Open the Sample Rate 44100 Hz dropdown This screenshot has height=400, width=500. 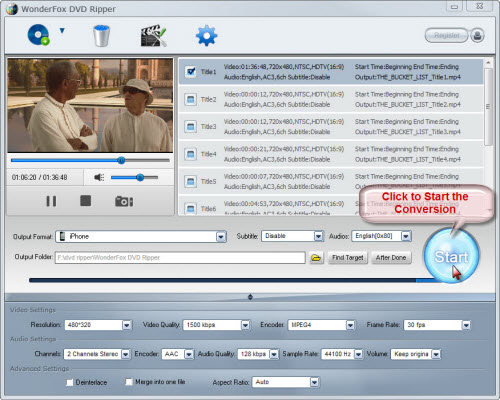pyautogui.click(x=342, y=354)
